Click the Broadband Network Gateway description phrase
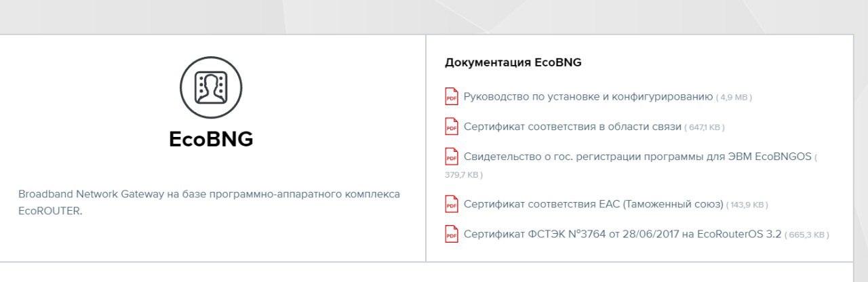Screen dimensions: 868x282 coord(91,194)
